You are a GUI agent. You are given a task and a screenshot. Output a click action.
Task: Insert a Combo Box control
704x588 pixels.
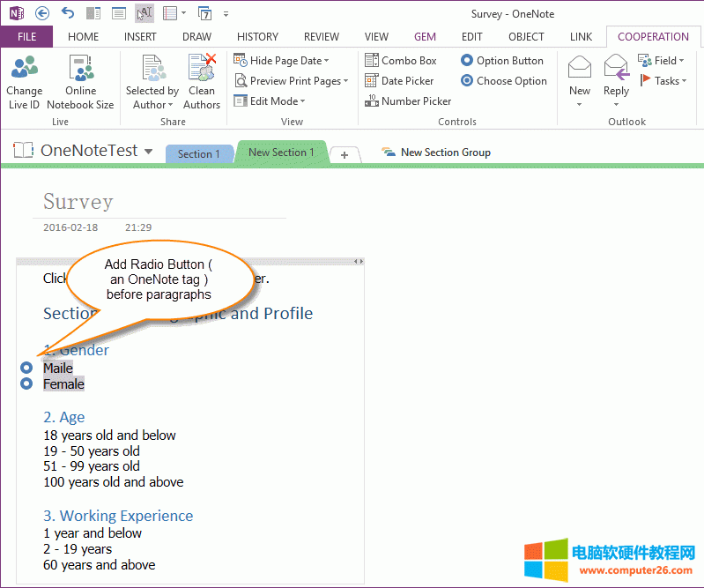pos(401,61)
